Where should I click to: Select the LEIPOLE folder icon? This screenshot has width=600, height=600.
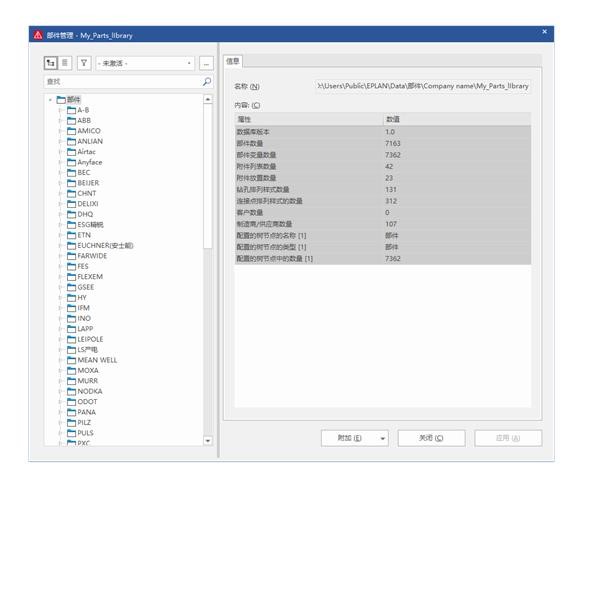(72, 339)
